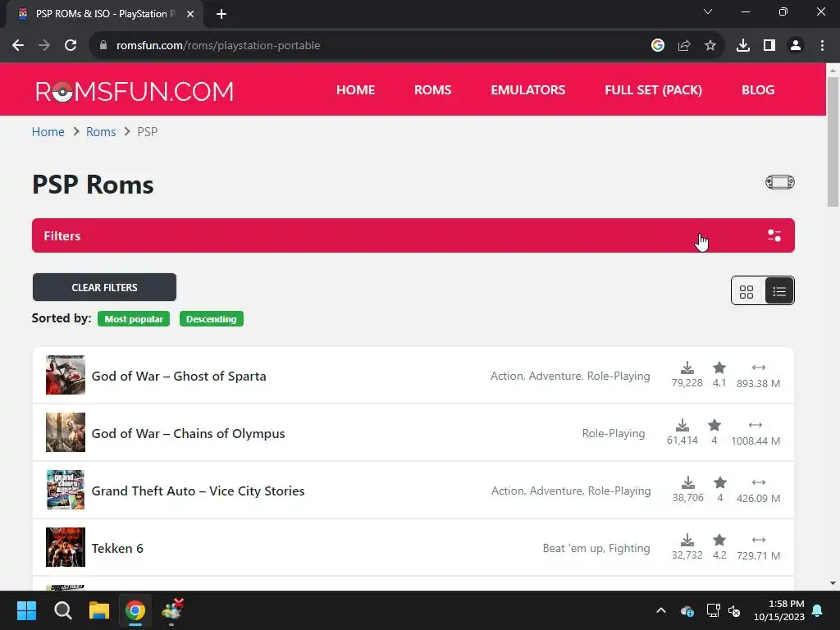Click the share page icon

(x=684, y=46)
